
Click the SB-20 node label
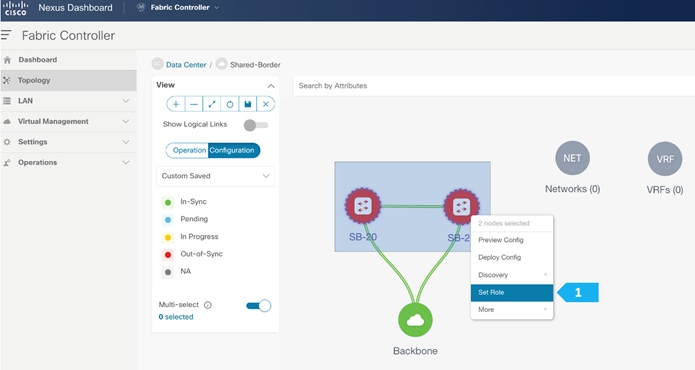[x=363, y=237]
